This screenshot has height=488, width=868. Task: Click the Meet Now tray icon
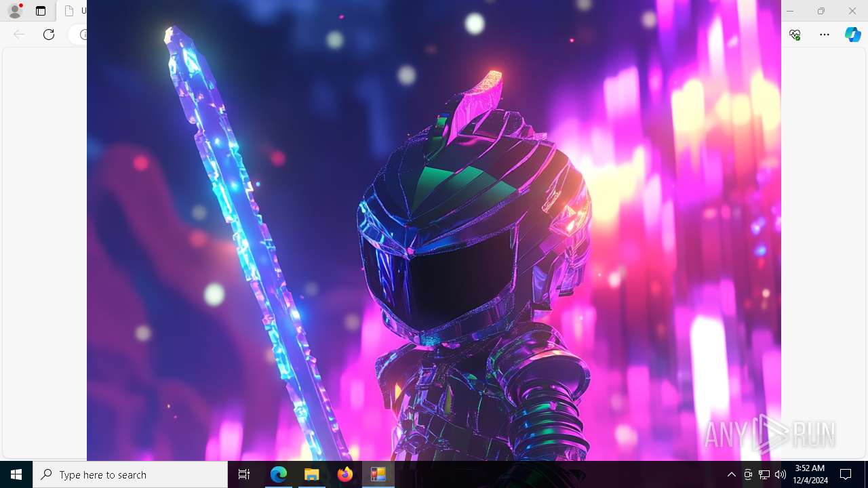point(748,474)
